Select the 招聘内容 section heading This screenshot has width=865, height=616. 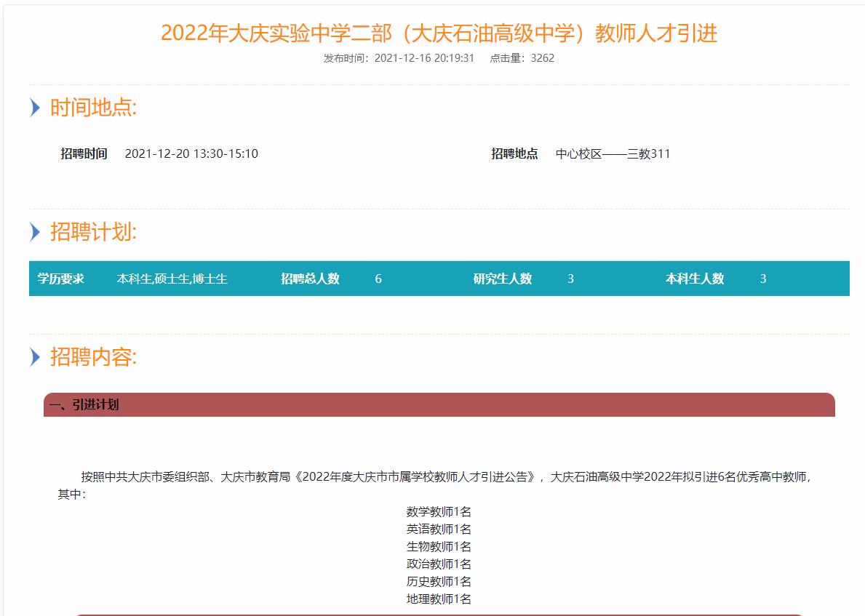[93, 357]
